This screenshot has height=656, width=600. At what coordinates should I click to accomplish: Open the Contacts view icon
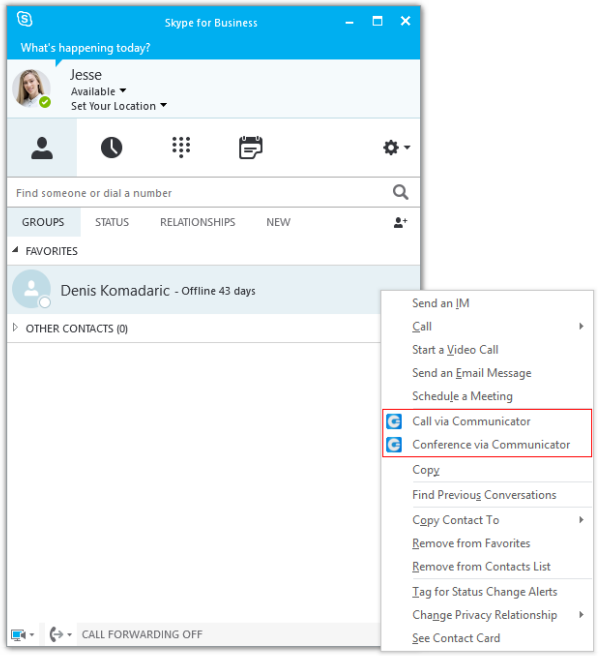pos(42,148)
